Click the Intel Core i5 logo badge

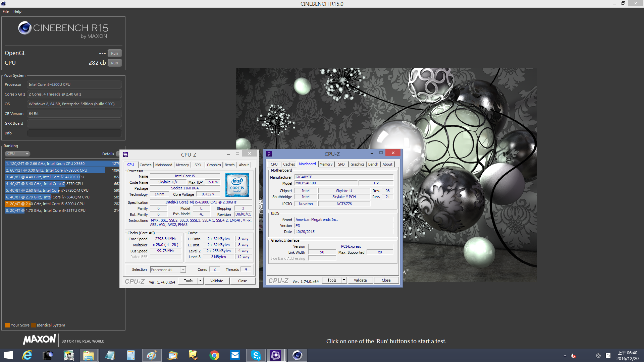(x=237, y=185)
